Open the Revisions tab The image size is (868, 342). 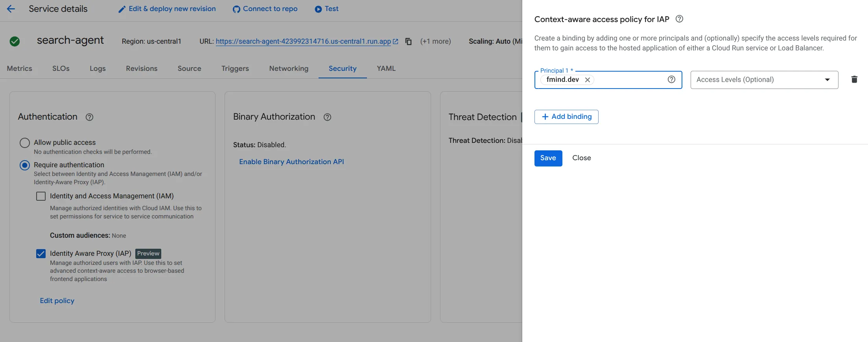pos(142,68)
